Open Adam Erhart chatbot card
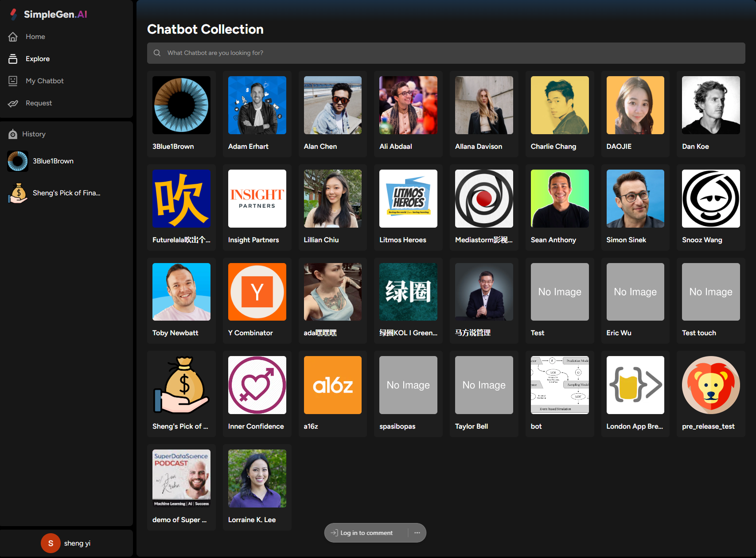The width and height of the screenshot is (756, 558). coord(257,114)
